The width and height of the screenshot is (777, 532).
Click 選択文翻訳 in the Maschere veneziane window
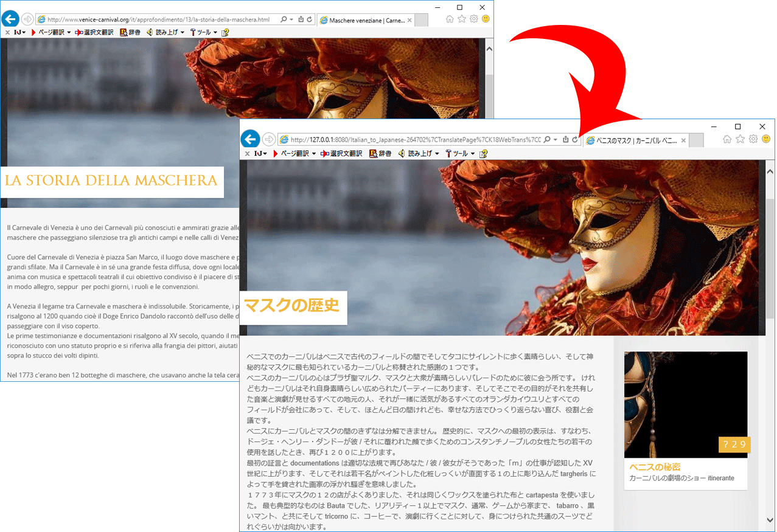(x=94, y=32)
